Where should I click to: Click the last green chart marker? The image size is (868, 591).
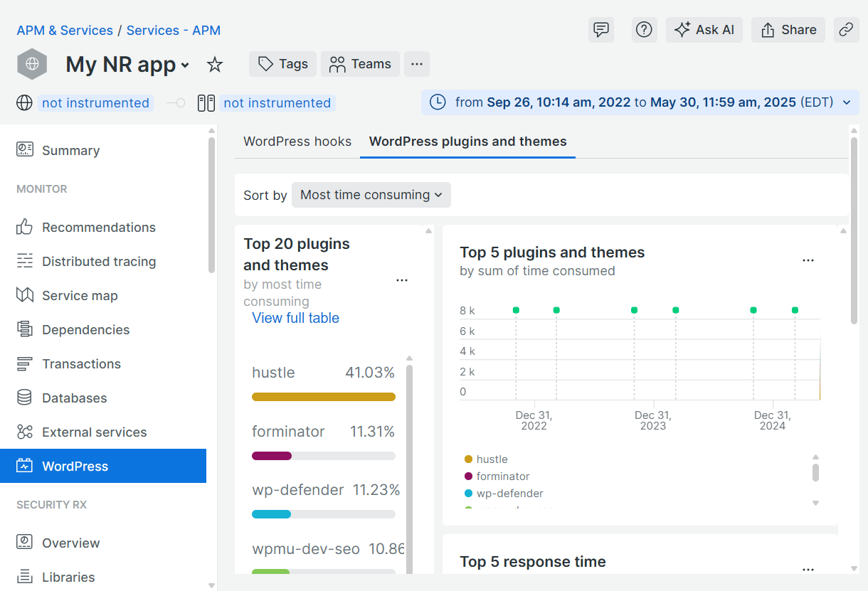tap(795, 310)
